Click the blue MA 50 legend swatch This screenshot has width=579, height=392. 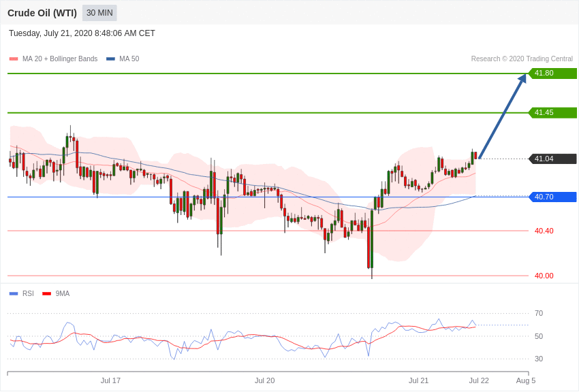(110, 59)
